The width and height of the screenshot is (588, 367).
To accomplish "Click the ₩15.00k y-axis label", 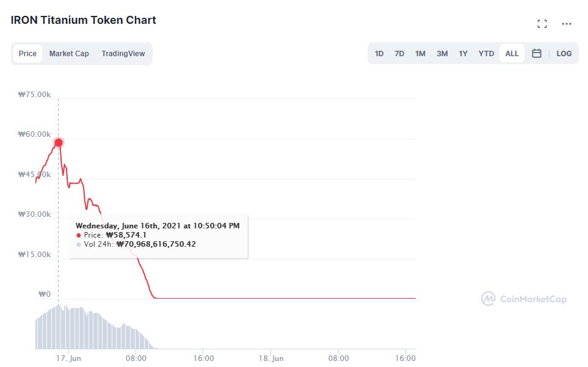I will tap(35, 255).
